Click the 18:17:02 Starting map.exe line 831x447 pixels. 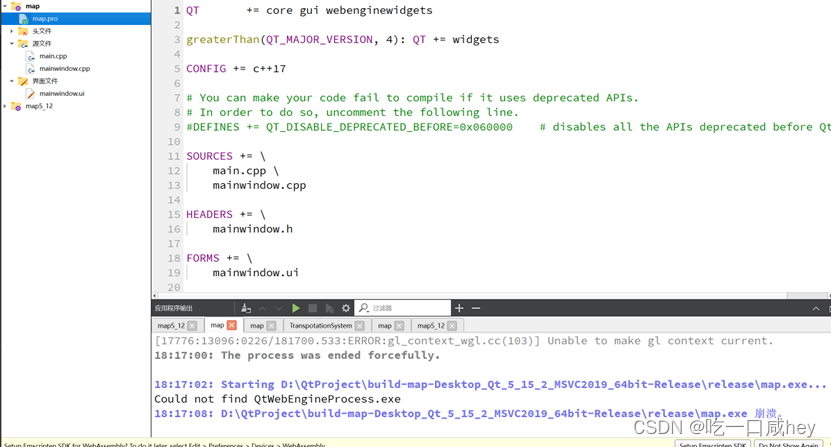490,384
